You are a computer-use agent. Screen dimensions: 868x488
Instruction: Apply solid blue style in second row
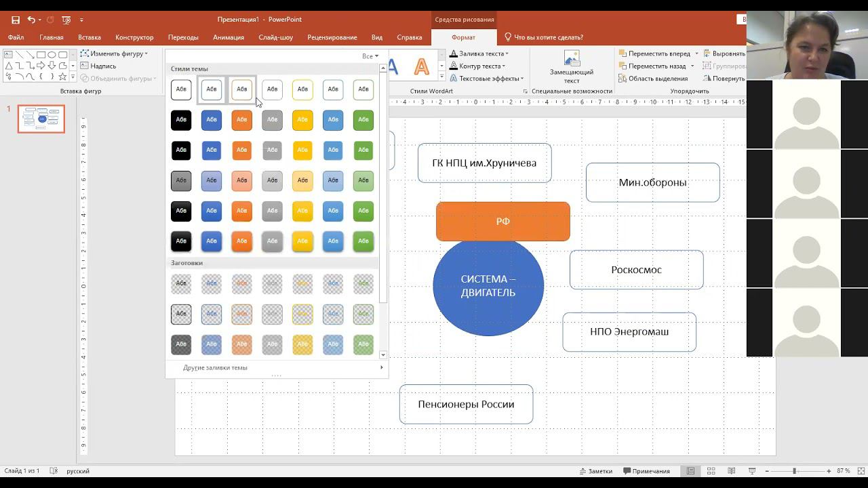pyautogui.click(x=212, y=120)
